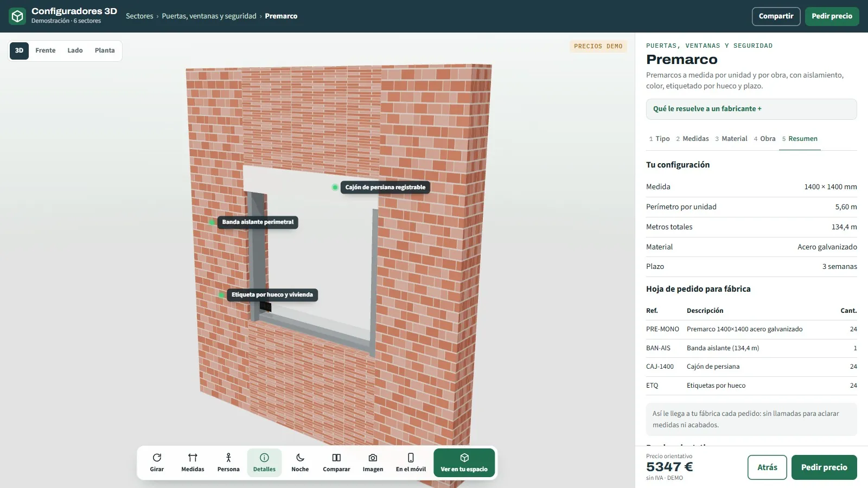868x488 pixels.
Task: Select the PRE-MONO reference row
Action: pos(751,330)
